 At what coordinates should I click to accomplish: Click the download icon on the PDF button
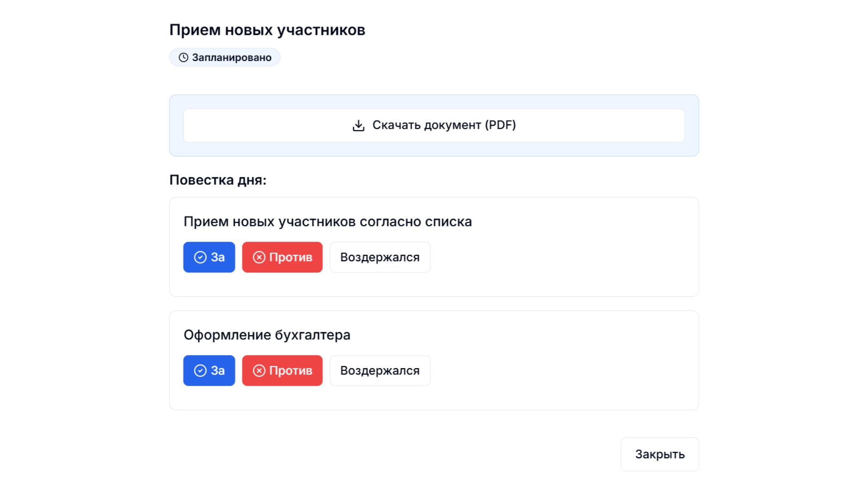point(358,125)
